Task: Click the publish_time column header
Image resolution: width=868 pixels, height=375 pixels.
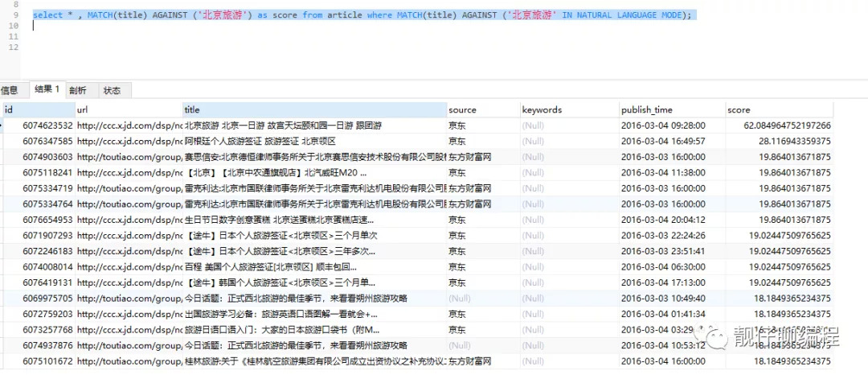Action: [669, 109]
